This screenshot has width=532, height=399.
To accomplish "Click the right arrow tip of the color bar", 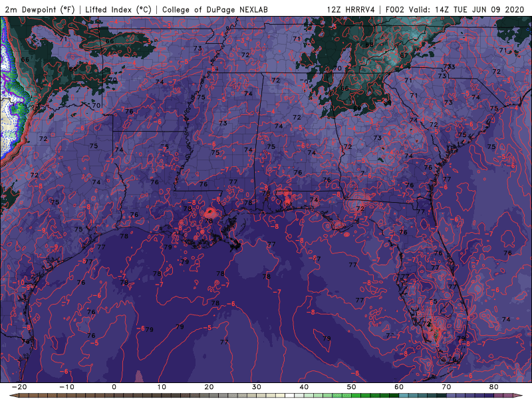I will 519,396.
